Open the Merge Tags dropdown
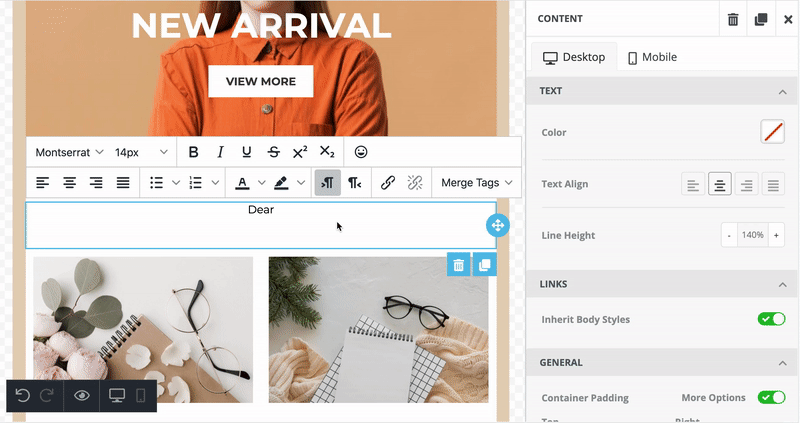800x423 pixels. point(477,183)
